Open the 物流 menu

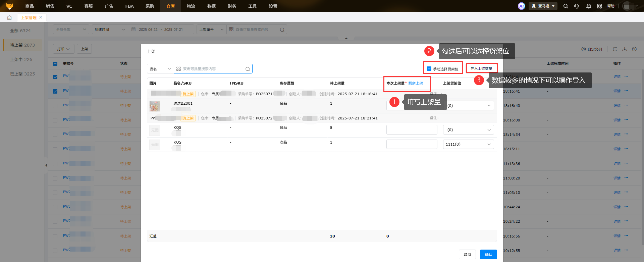191,6
